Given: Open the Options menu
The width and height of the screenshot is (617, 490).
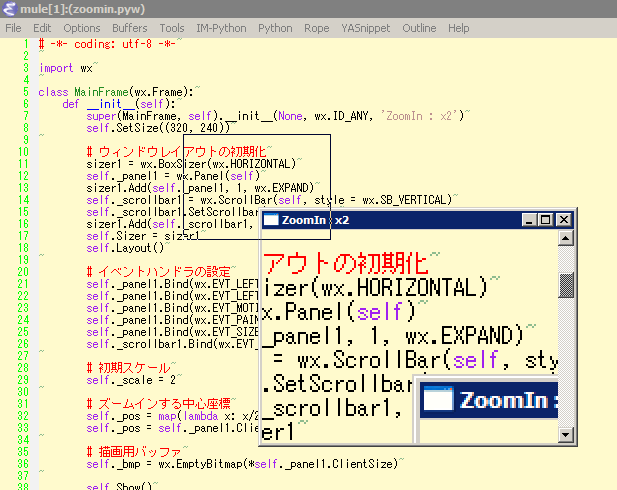Looking at the screenshot, I should [x=82, y=28].
